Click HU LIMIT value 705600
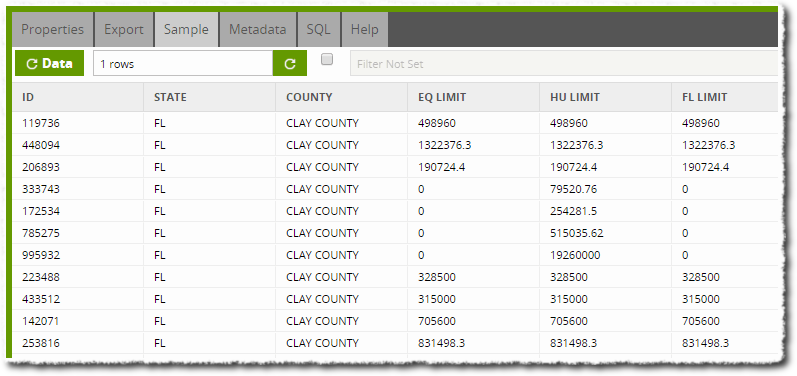797x376 pixels. coord(569,321)
